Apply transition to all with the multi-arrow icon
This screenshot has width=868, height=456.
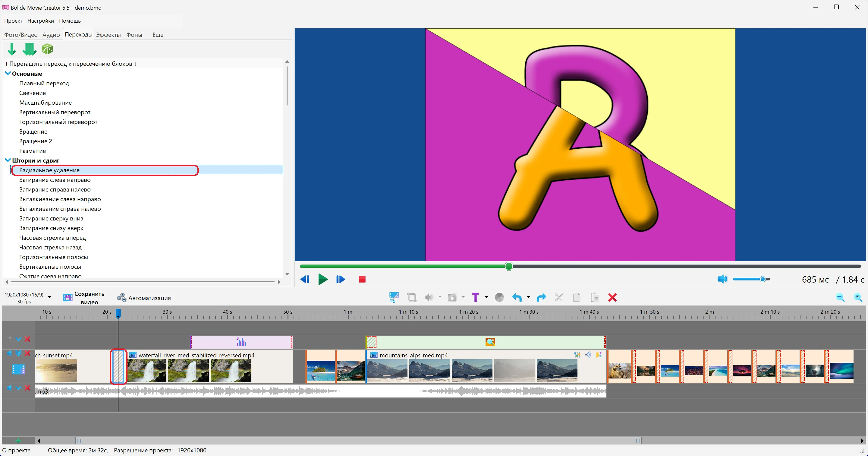click(29, 49)
